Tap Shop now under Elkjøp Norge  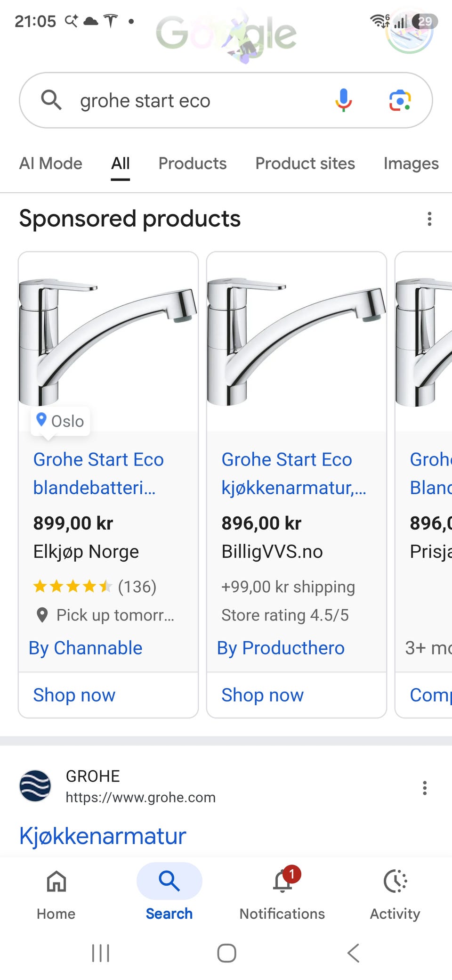(74, 695)
